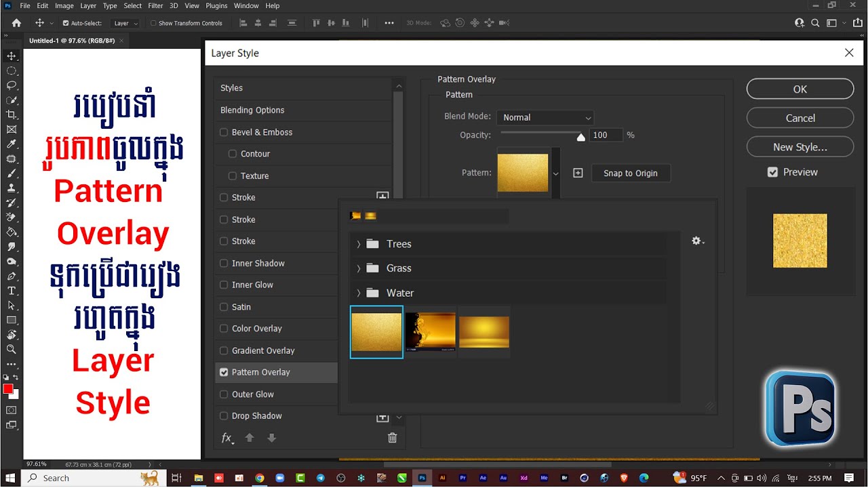Open the Filter menu
The height and width of the screenshot is (488, 868).
point(155,5)
